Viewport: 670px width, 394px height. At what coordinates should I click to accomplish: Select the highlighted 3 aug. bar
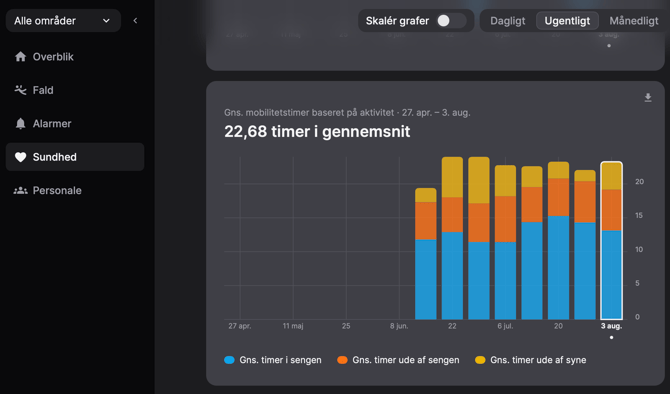pyautogui.click(x=611, y=241)
